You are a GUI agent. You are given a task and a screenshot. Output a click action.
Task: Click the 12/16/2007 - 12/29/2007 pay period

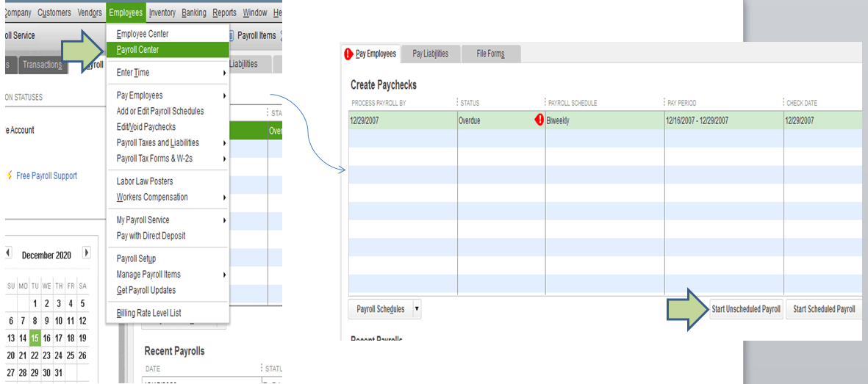tap(724, 120)
